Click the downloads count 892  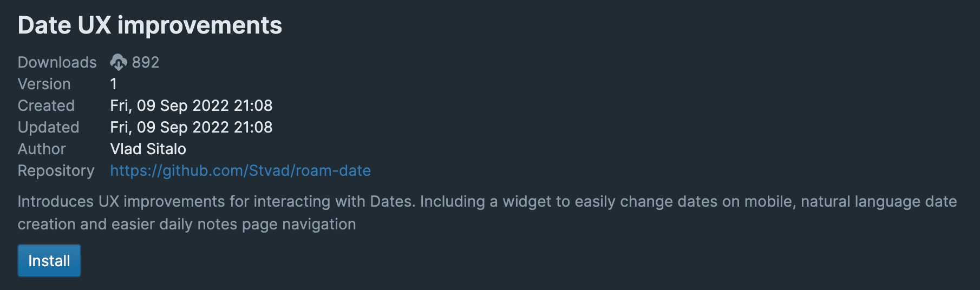pos(146,62)
